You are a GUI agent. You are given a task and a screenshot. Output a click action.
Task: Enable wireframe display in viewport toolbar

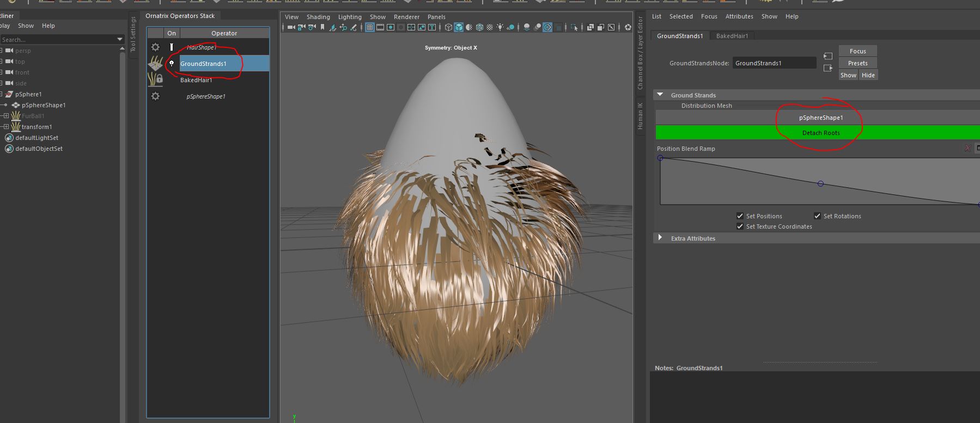pyautogui.click(x=448, y=27)
